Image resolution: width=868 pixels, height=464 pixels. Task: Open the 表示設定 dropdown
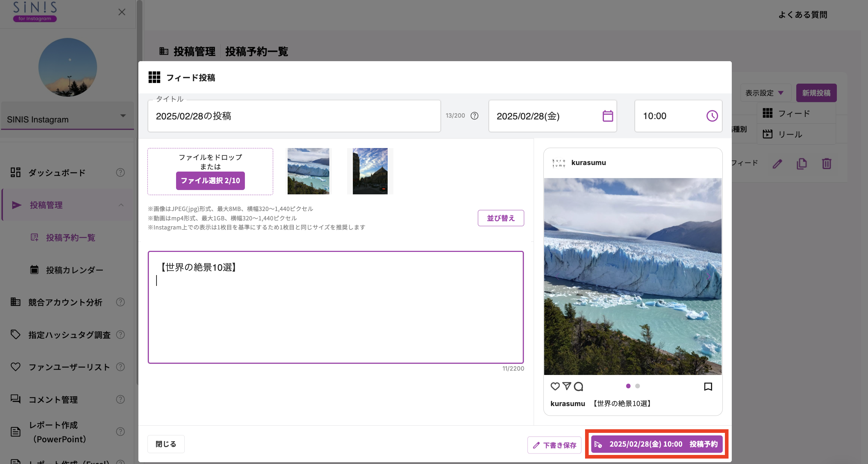[765, 93]
